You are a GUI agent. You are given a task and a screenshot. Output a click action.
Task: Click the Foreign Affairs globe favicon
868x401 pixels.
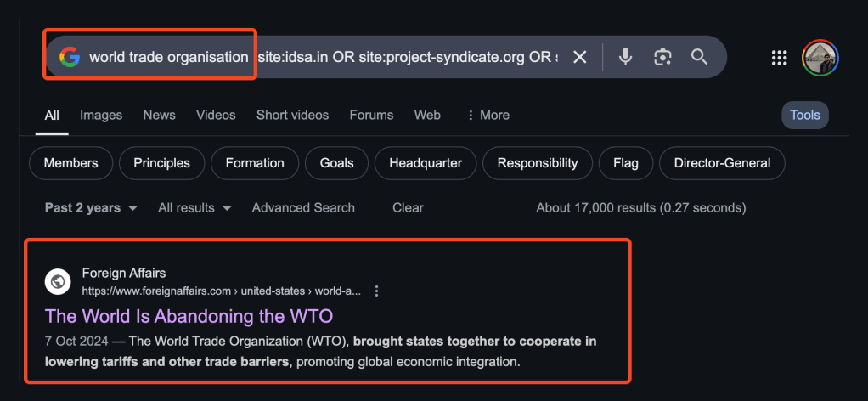pyautogui.click(x=58, y=281)
